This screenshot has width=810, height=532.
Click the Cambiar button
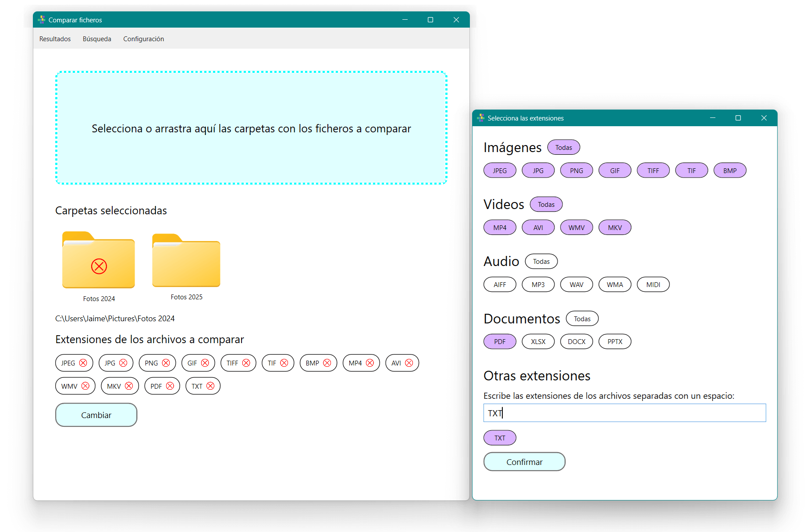tap(96, 415)
